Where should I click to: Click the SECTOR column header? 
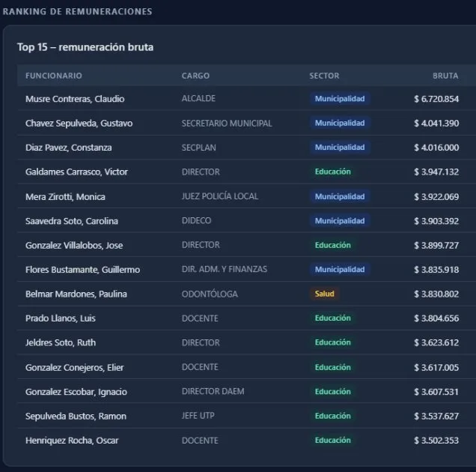[324, 76]
